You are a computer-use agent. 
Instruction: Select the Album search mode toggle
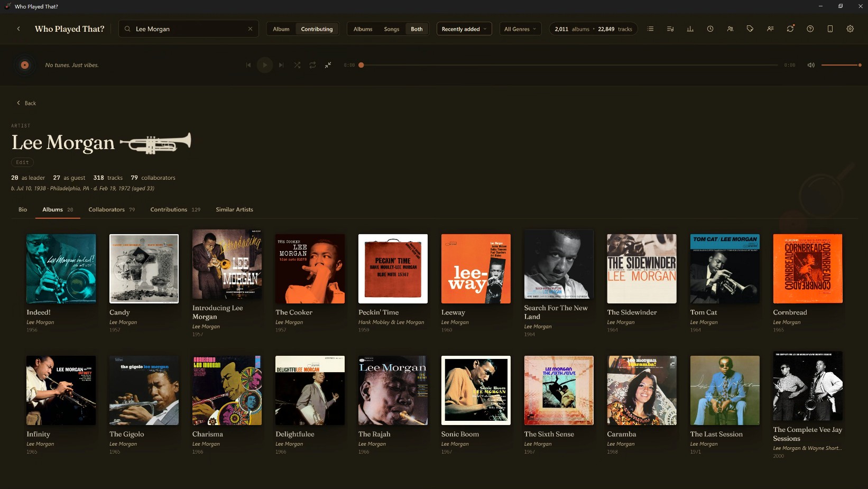coord(281,29)
